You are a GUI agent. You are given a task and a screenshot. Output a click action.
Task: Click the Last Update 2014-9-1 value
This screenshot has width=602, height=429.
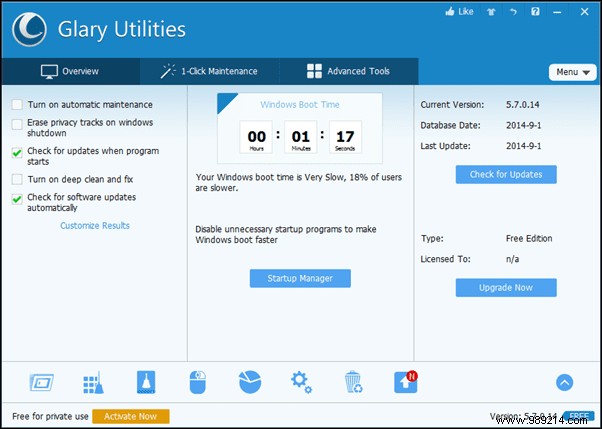[x=524, y=146]
